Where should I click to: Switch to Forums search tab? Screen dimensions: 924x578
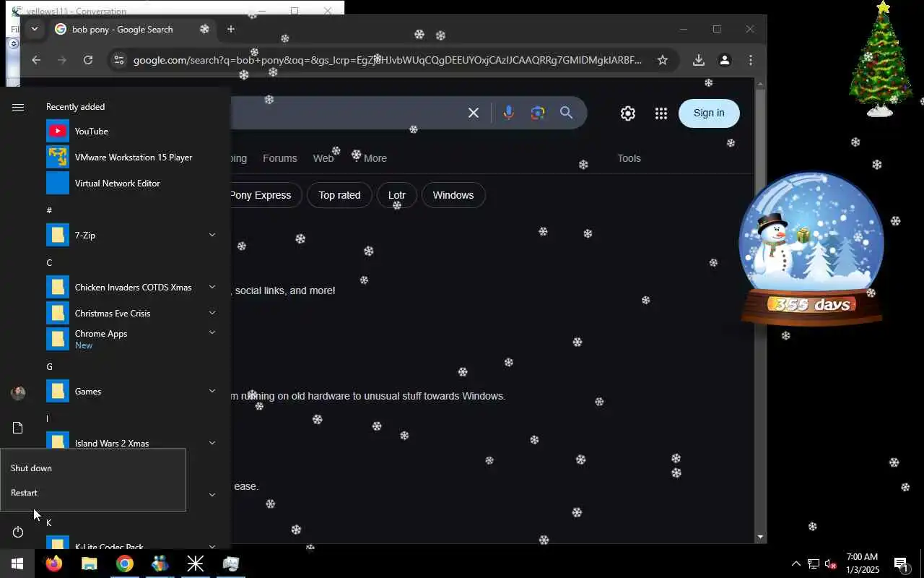click(x=279, y=158)
